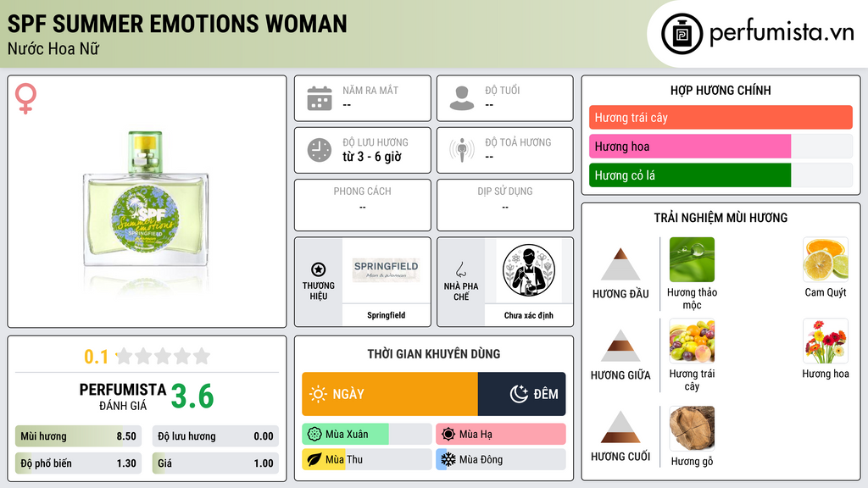Click the Giá 1.00 score bar
This screenshot has width=868, height=488.
point(215,463)
